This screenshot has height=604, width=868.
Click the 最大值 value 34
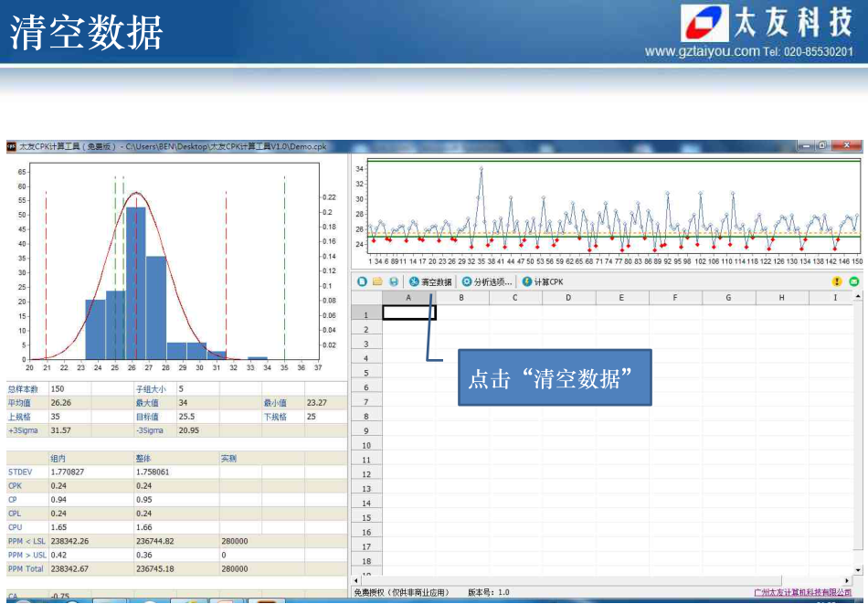(183, 402)
